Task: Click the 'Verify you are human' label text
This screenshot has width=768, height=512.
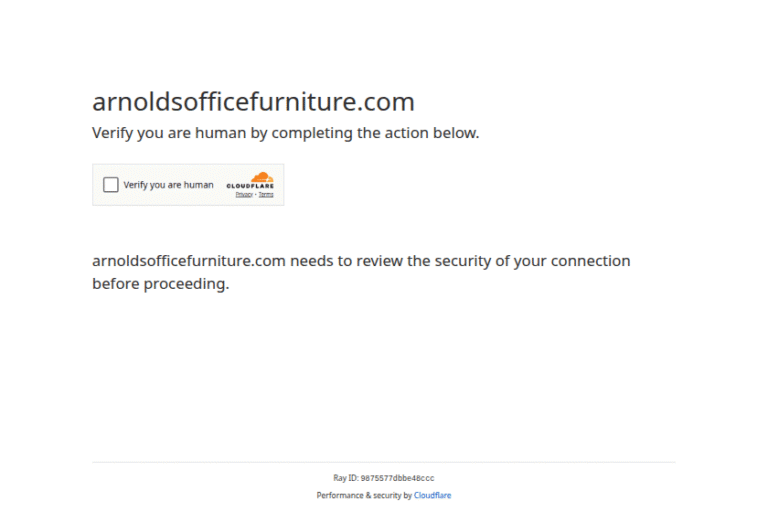Action: pos(168,185)
